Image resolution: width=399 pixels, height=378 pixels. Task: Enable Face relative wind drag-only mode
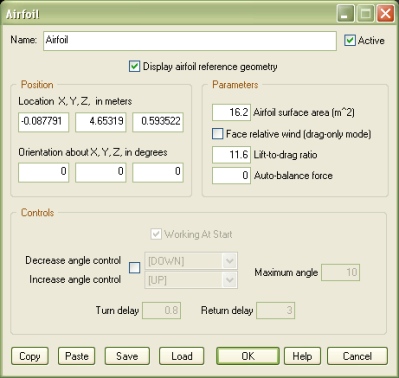pyautogui.click(x=218, y=134)
